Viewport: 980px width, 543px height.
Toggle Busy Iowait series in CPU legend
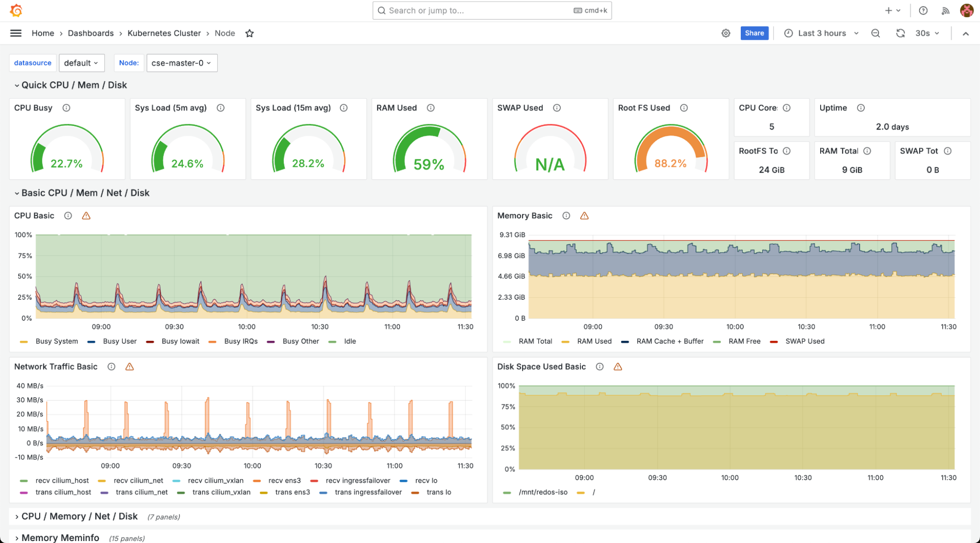[x=180, y=341]
